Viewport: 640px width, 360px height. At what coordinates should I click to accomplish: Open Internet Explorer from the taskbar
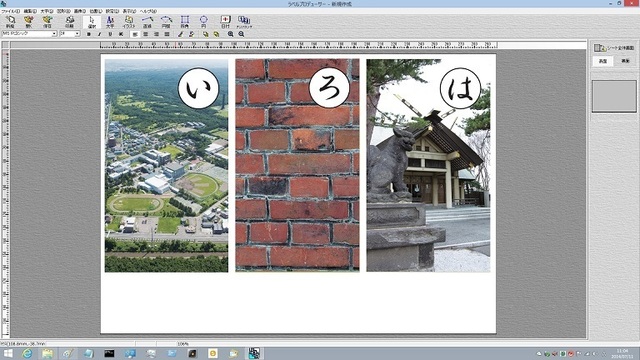(x=27, y=353)
